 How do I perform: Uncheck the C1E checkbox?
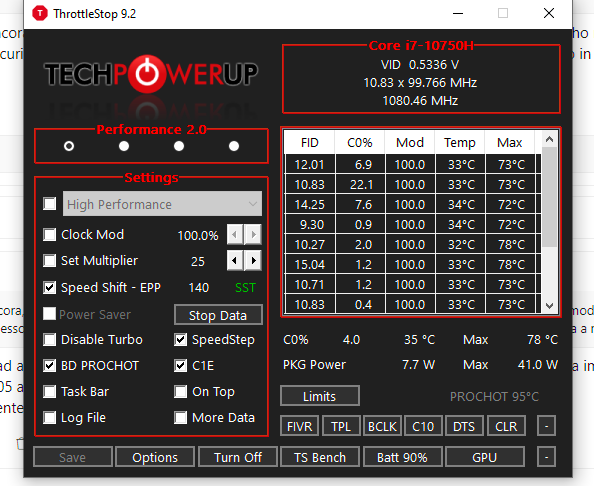[181, 366]
